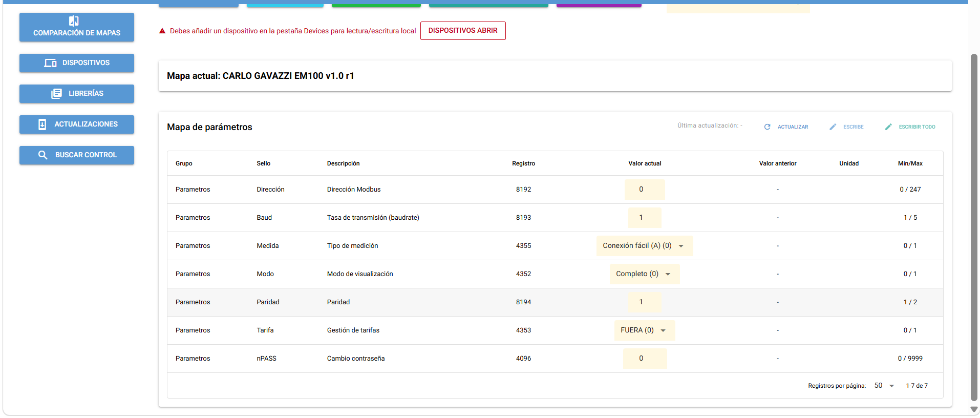Open the Actualizaciones menu item
Screen dimensions: 980x418
point(77,124)
